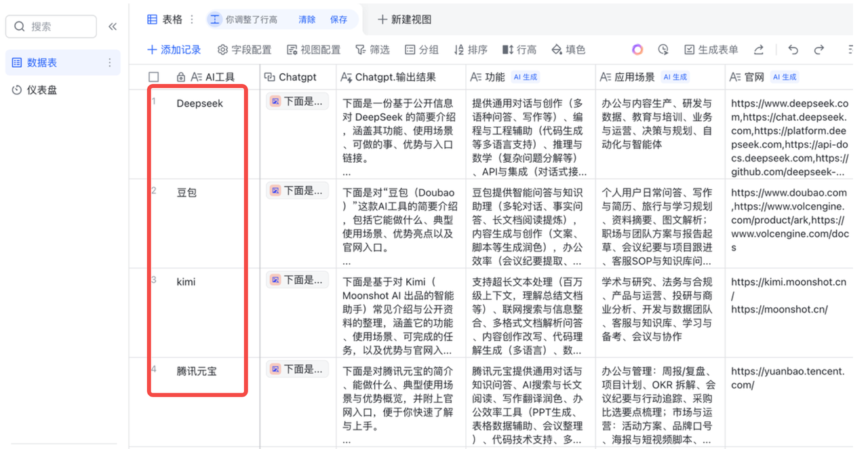The height and width of the screenshot is (449, 868).
Task: Click the 应用场景 cell starting 个人用户日常问答
Action: 660,223
